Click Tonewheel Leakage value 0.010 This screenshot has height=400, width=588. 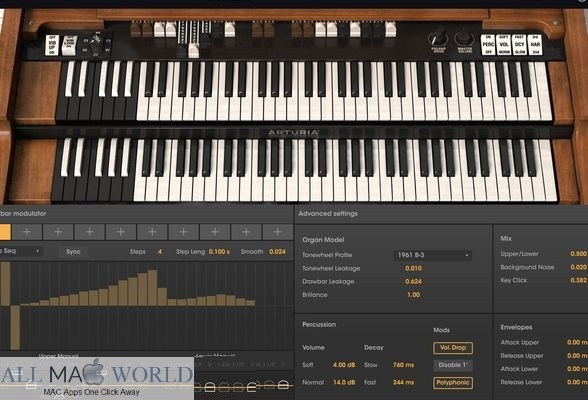pos(413,268)
